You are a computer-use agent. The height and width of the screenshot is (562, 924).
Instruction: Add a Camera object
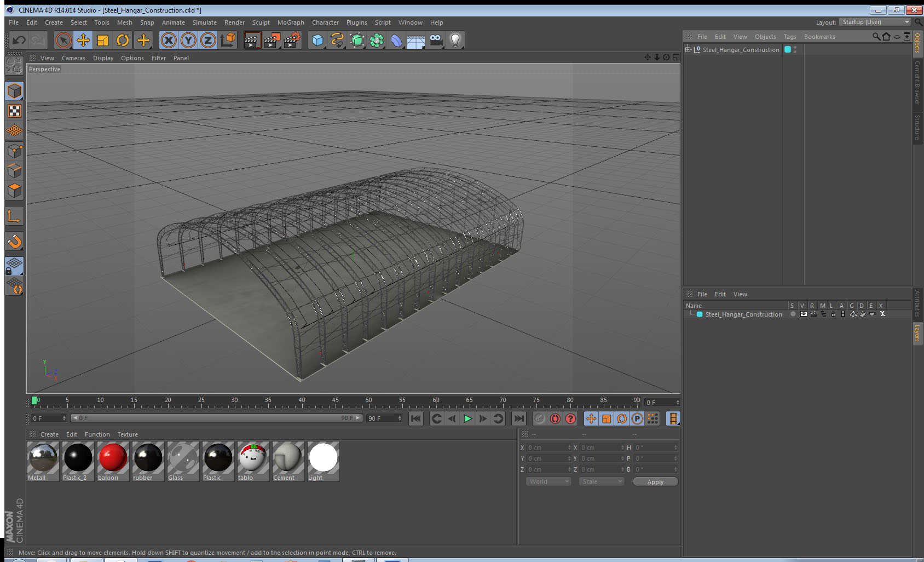[436, 40]
